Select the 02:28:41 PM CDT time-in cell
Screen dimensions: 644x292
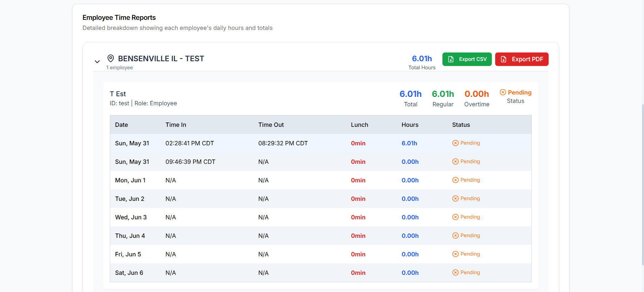(190, 143)
